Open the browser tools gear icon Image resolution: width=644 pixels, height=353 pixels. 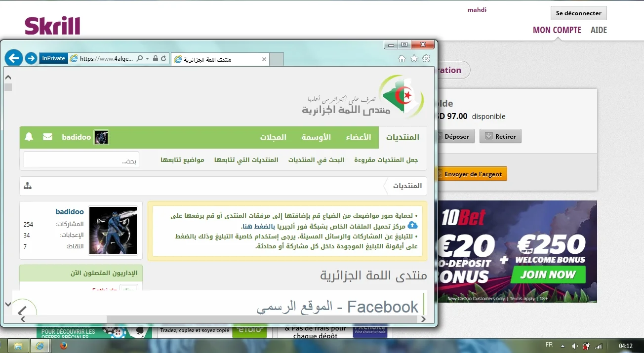pyautogui.click(x=426, y=59)
